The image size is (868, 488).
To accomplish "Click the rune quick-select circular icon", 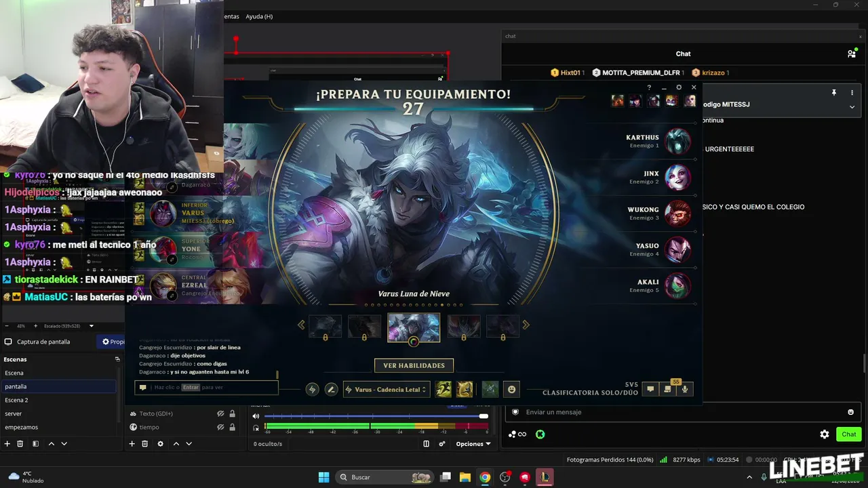I will point(312,389).
